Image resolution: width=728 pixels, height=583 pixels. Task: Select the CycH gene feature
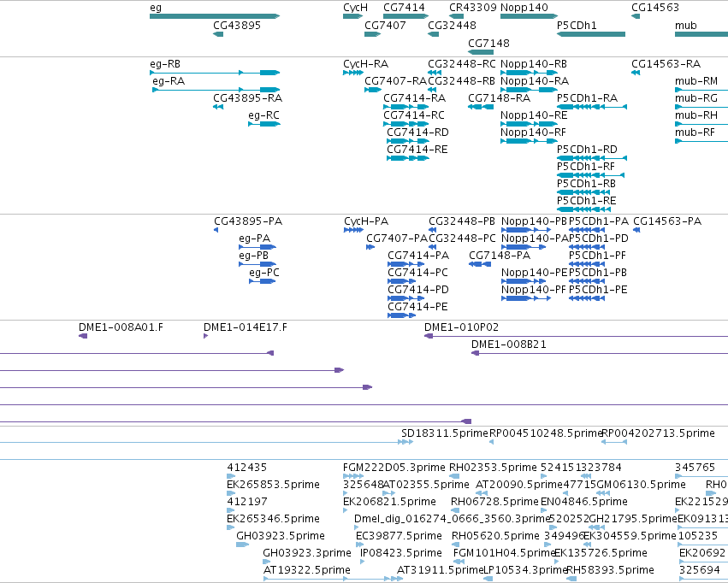[352, 16]
